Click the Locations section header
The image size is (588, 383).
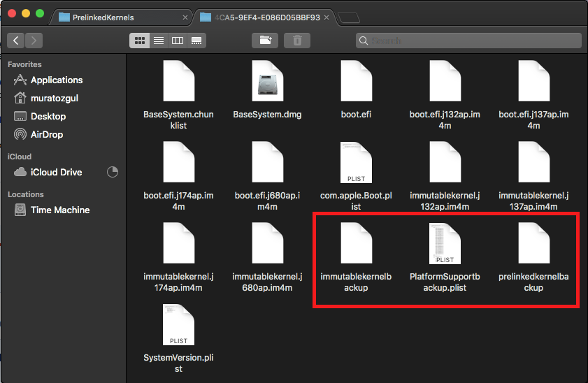point(26,194)
